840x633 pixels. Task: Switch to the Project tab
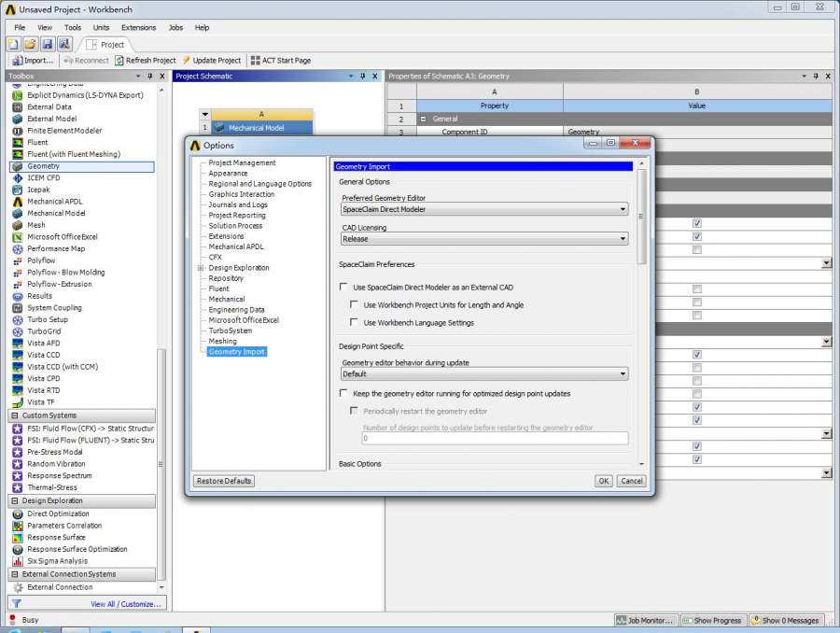point(105,45)
